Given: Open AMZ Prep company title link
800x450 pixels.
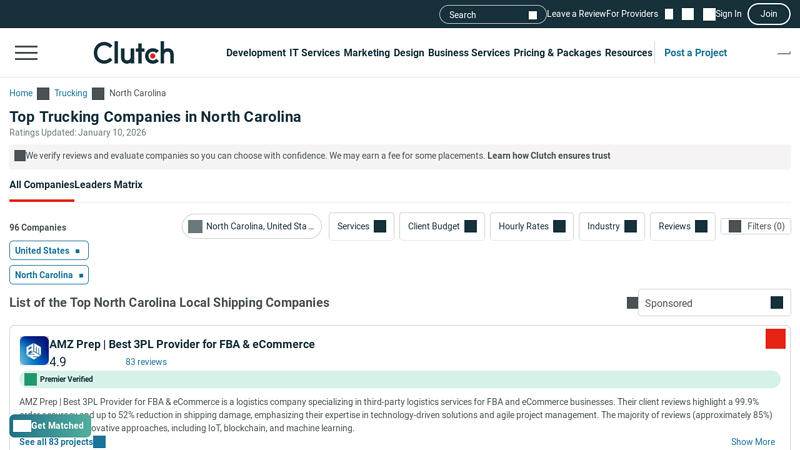Looking at the screenshot, I should pyautogui.click(x=182, y=344).
